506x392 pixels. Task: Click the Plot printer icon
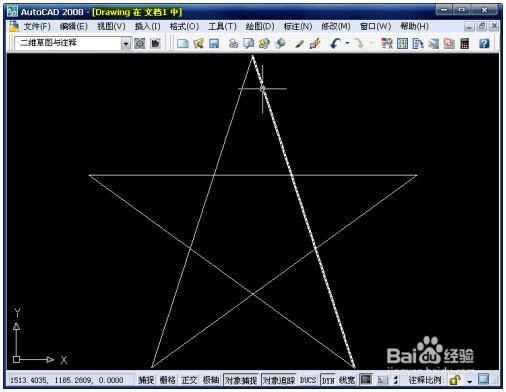pyautogui.click(x=233, y=43)
